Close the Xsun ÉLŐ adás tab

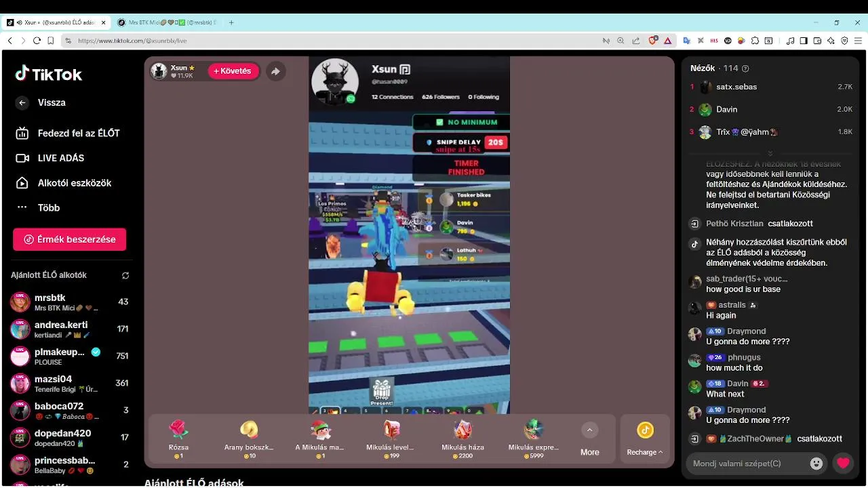pos(104,22)
